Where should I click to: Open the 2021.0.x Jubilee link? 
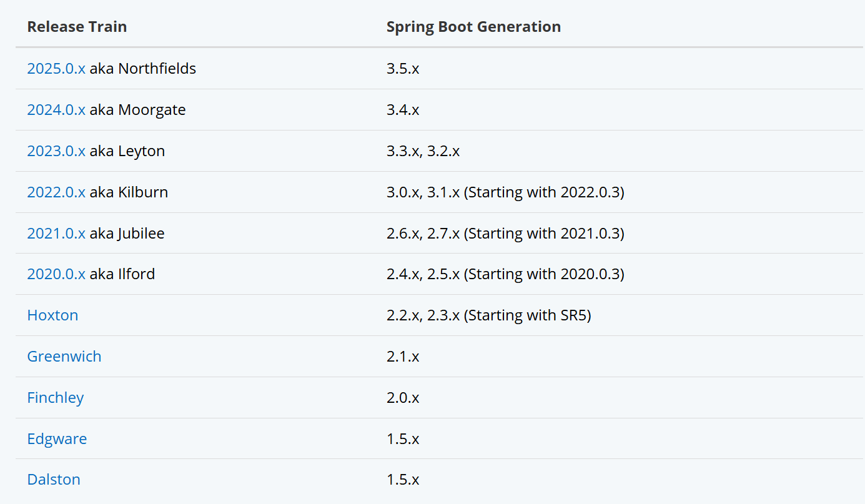click(x=56, y=233)
